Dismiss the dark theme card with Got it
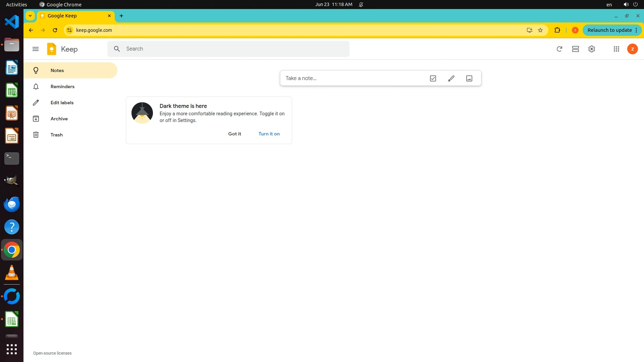 (234, 134)
